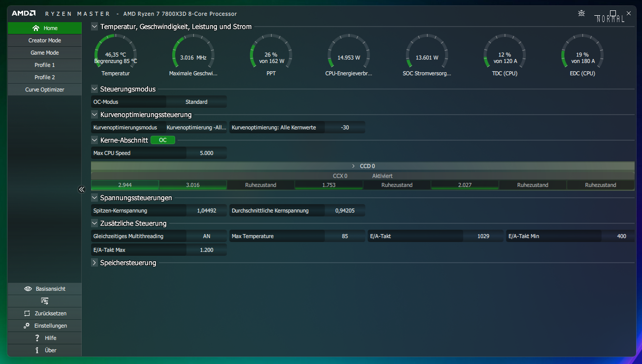The image size is (642, 364).
Task: Select Profile 2
Action: pos(45,77)
